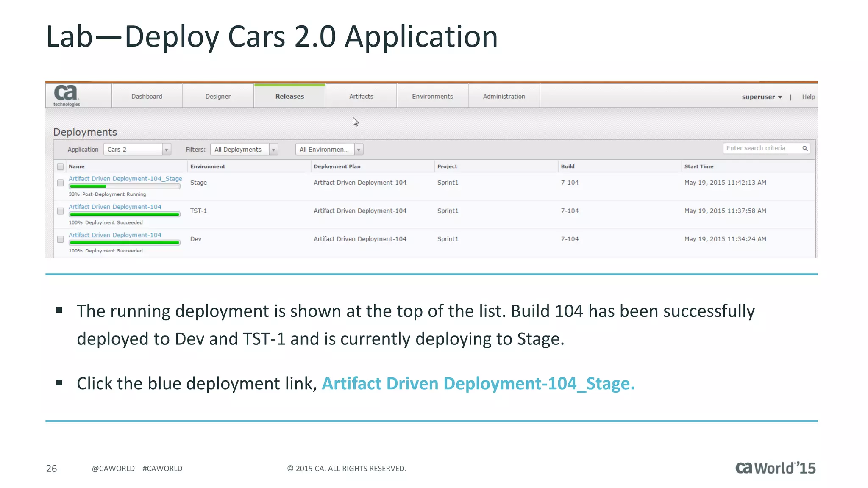Open the TST-1 Artifact Driven Deployment-104 link
The width and height of the screenshot is (868, 488).
tap(115, 207)
